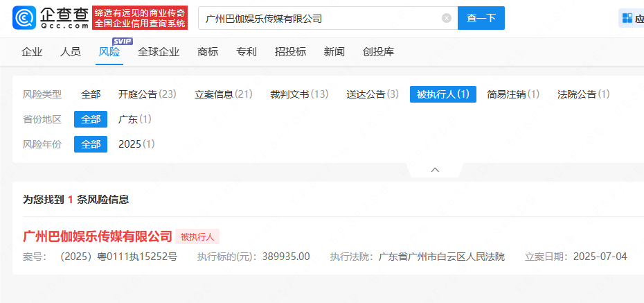Open the 全球企业 tab

159,52
